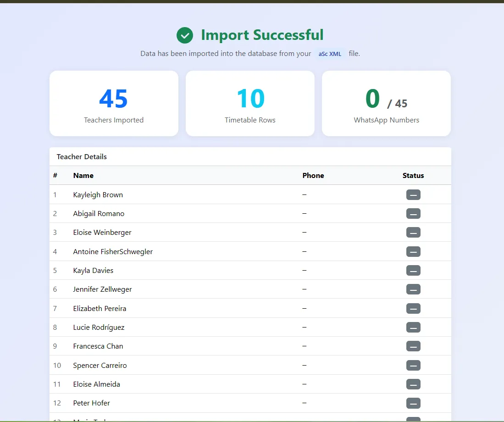Click the status badge for Elizabeth Pereira
Screen dimensions: 504x422
(x=413, y=309)
